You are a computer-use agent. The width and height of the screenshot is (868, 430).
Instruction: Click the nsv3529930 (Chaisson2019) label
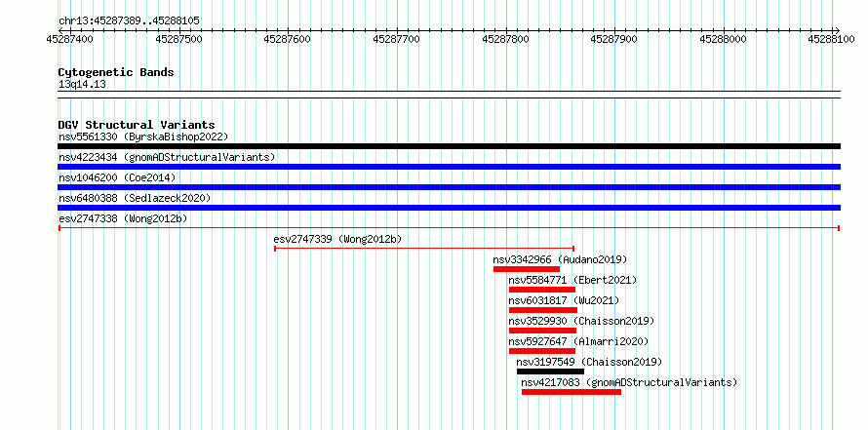(581, 321)
